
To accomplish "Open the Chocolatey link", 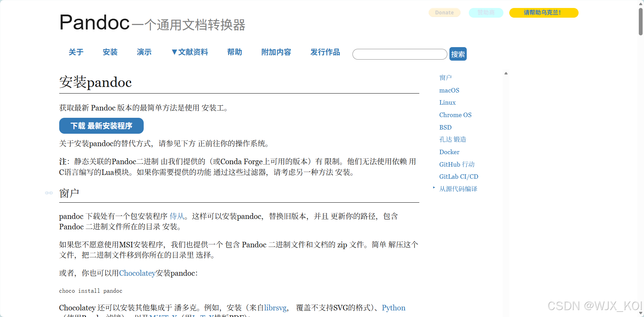I will click(x=137, y=273).
